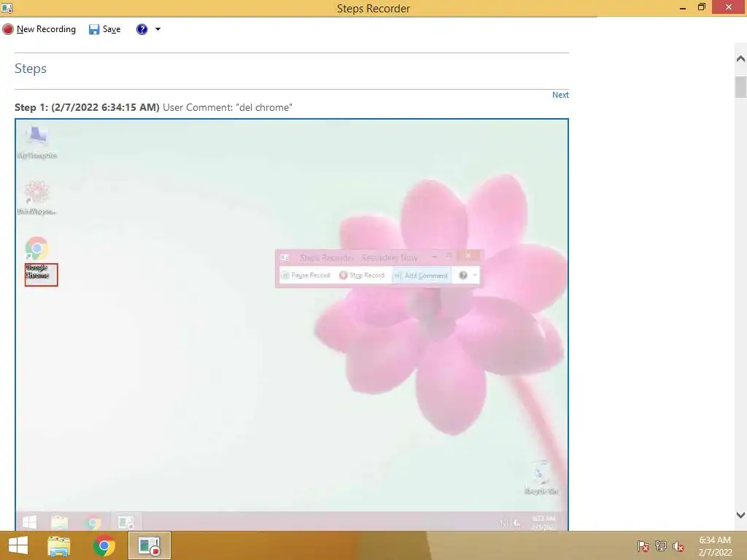Open File Explorer from the taskbar
Viewport: 747px width, 560px height.
(x=59, y=545)
